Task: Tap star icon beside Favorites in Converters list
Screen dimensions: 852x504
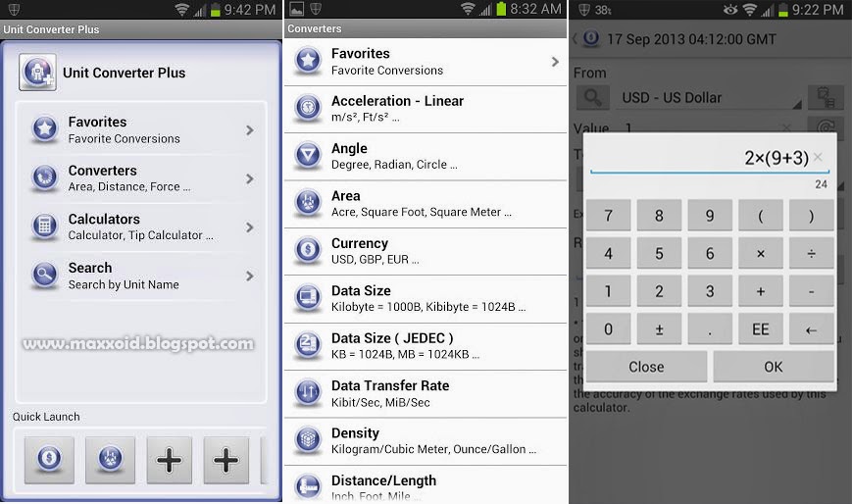Action: 308,61
